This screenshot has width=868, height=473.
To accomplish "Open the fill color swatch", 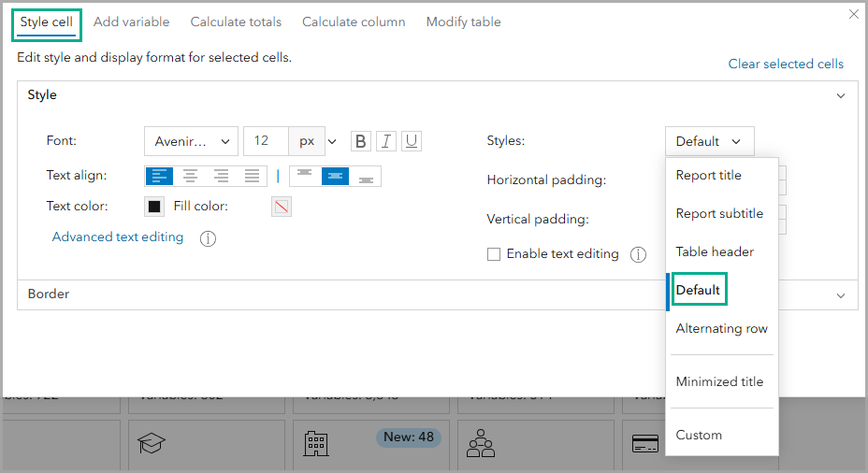I will tap(282, 207).
